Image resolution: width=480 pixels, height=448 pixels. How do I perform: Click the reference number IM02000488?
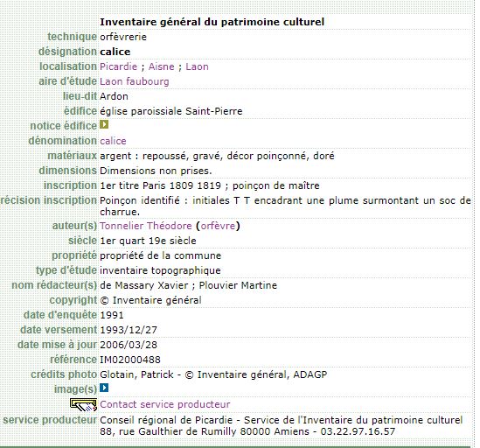[130, 360]
